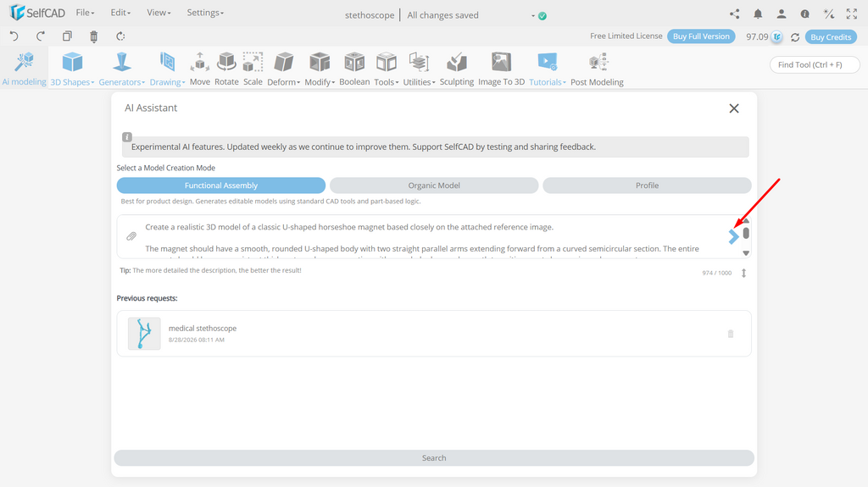Click the Redo arrow icon
Viewport: 868px width, 487px height.
tap(41, 36)
